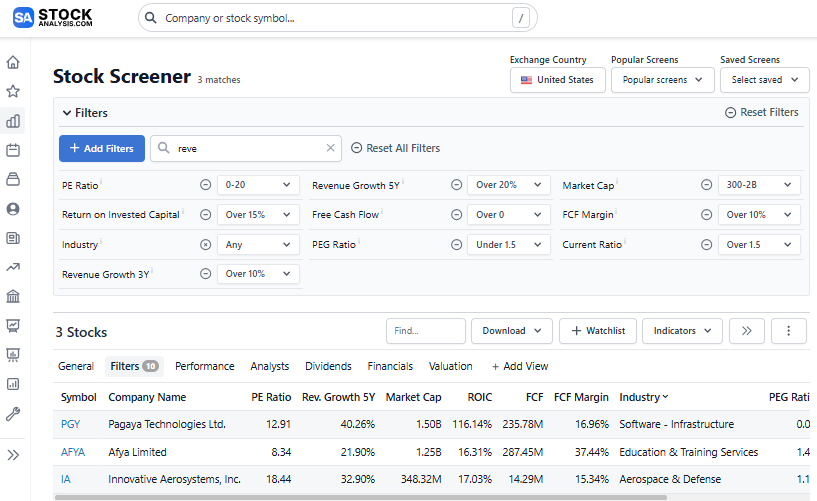Image resolution: width=817 pixels, height=501 pixels.
Task: Remove the Industry filter with x icon
Action: [x=206, y=245]
